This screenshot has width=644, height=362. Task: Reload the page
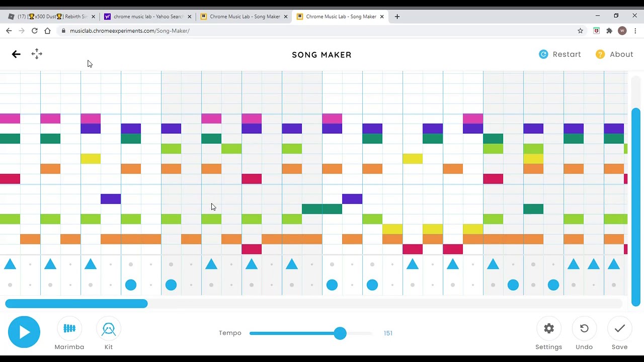point(34,31)
